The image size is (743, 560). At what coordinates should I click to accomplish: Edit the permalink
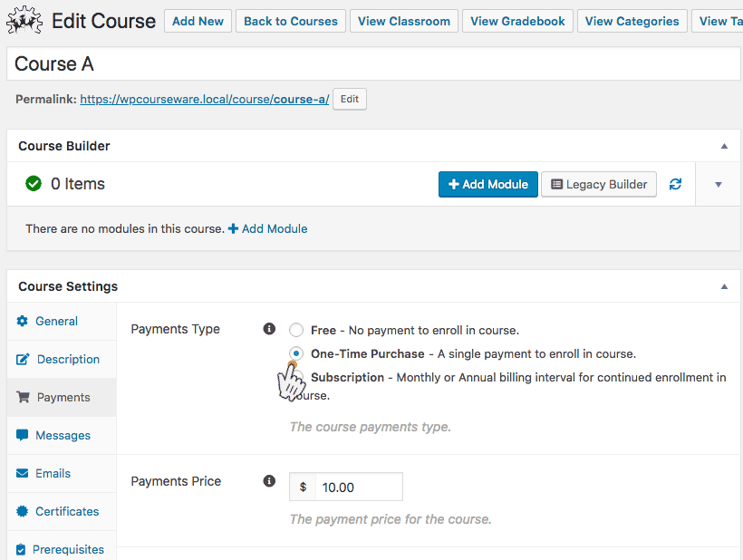point(350,99)
